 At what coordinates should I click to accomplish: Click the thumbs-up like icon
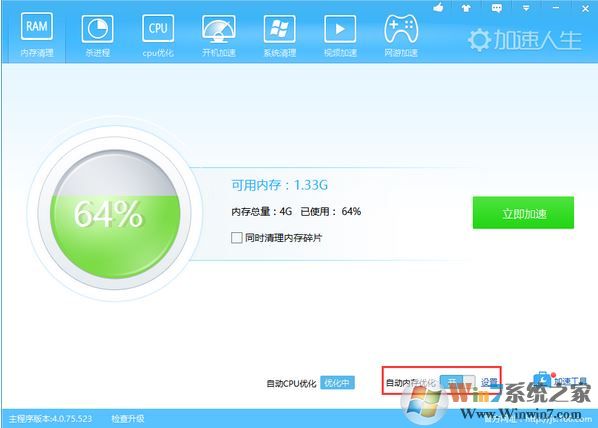[438, 8]
